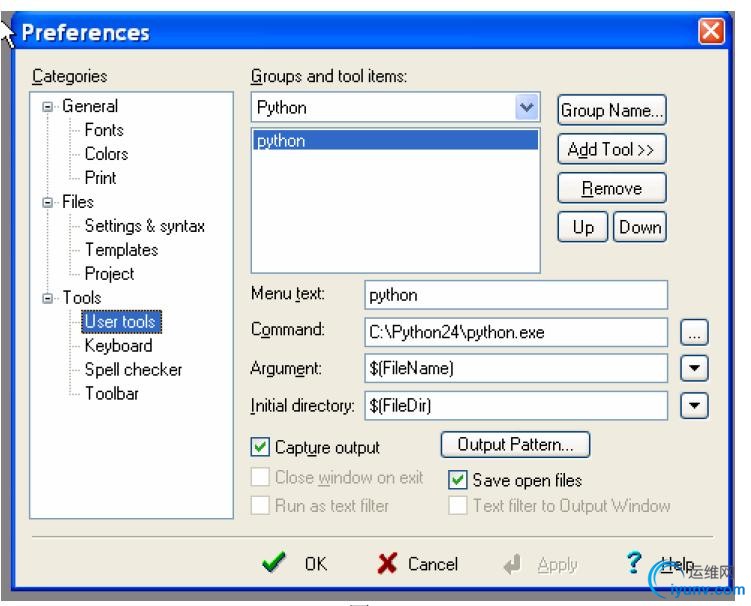Viewport: 751px width, 606px height.
Task: Click the Apply arrow icon
Action: (x=512, y=564)
